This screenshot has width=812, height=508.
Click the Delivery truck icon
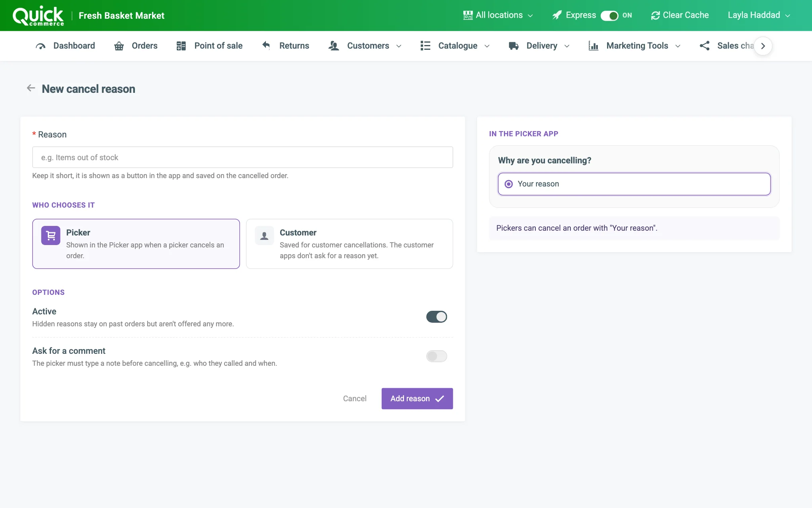513,46
